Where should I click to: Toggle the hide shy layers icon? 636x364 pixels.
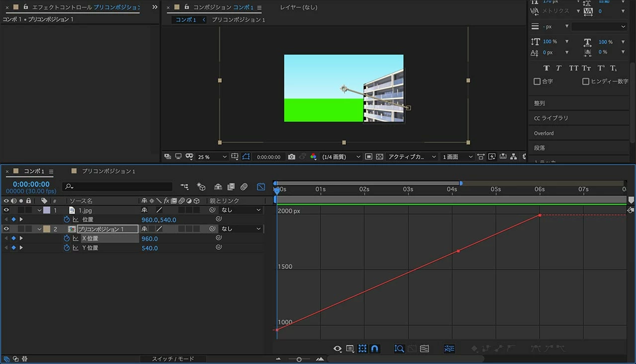coord(218,187)
